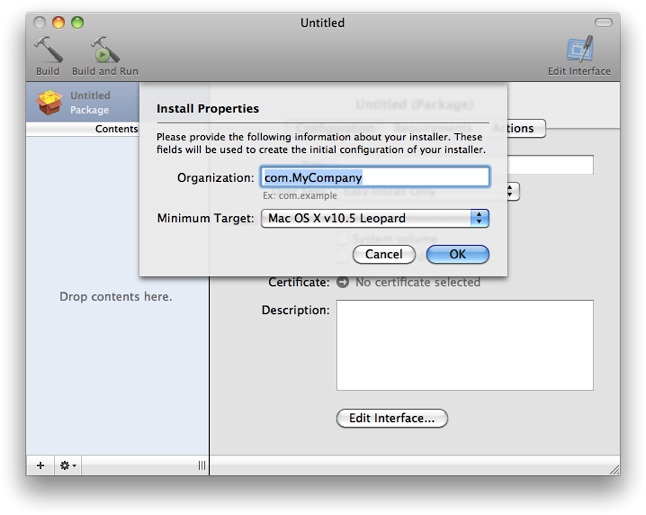Open the popup partially hidden behind the sheet
646x515 pixels.
(513, 191)
